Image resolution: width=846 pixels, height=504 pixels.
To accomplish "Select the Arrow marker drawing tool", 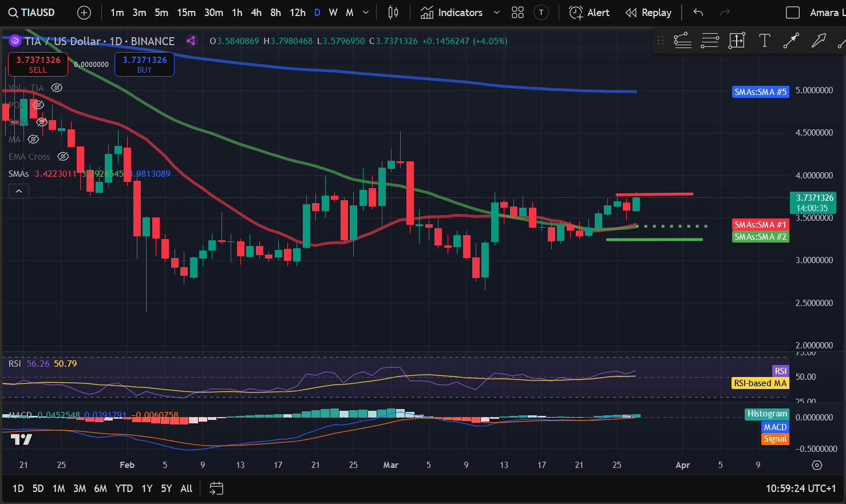I will (x=819, y=41).
